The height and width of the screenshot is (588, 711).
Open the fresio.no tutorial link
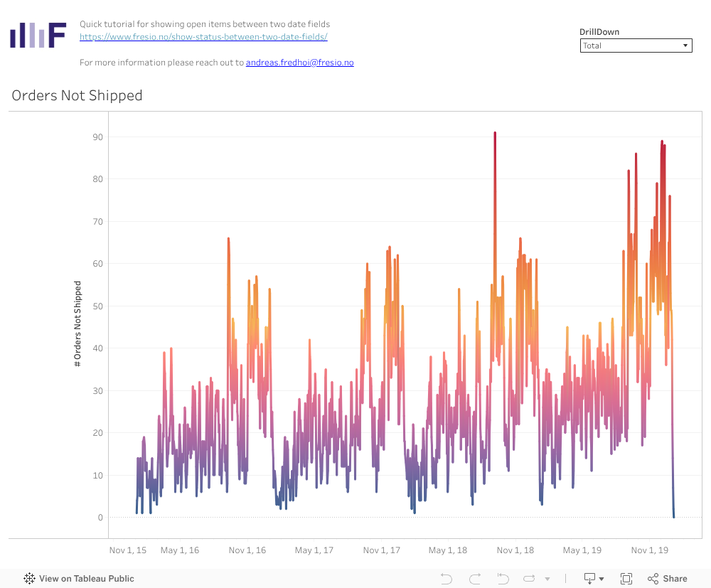click(203, 36)
